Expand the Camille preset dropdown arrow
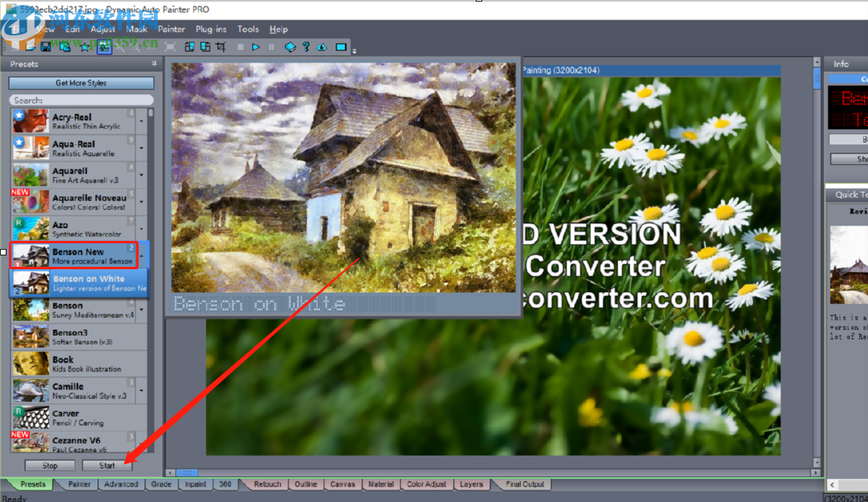Image resolution: width=868 pixels, height=502 pixels. [x=142, y=391]
